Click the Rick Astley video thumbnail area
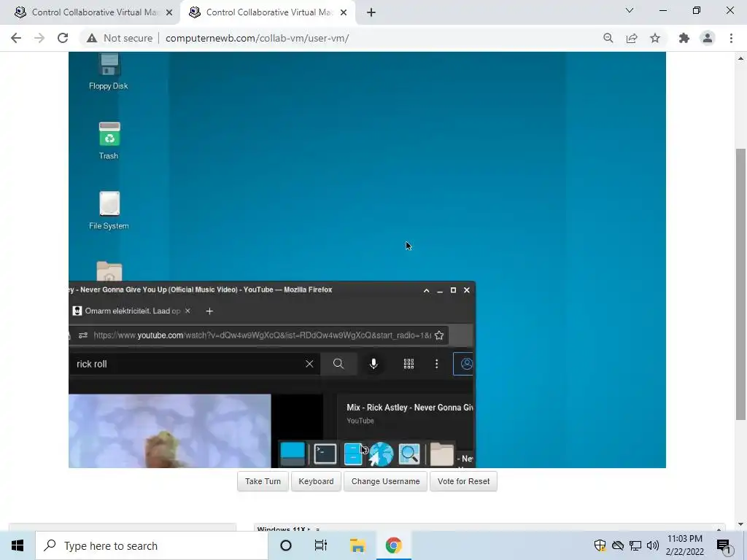 pyautogui.click(x=169, y=430)
